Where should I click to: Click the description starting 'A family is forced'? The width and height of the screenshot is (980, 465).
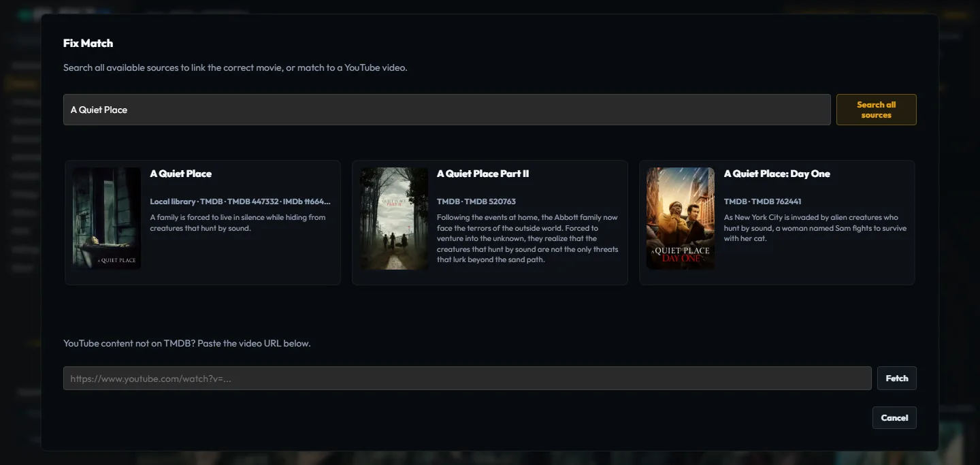click(238, 223)
